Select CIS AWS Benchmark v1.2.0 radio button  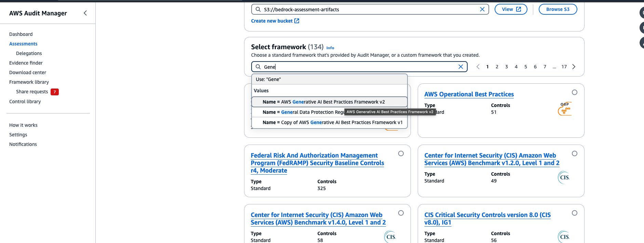click(x=575, y=153)
